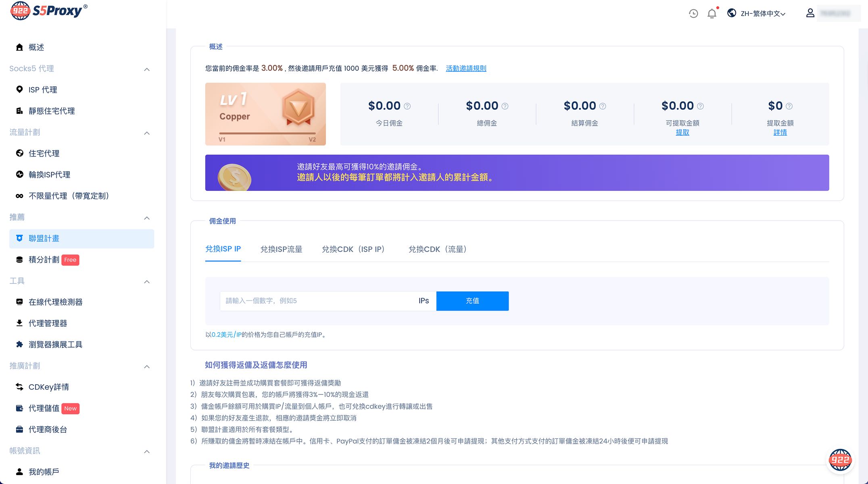This screenshot has width=868, height=484.
Task: Click the help icon beside 可提取金額 amount
Action: pos(701,106)
